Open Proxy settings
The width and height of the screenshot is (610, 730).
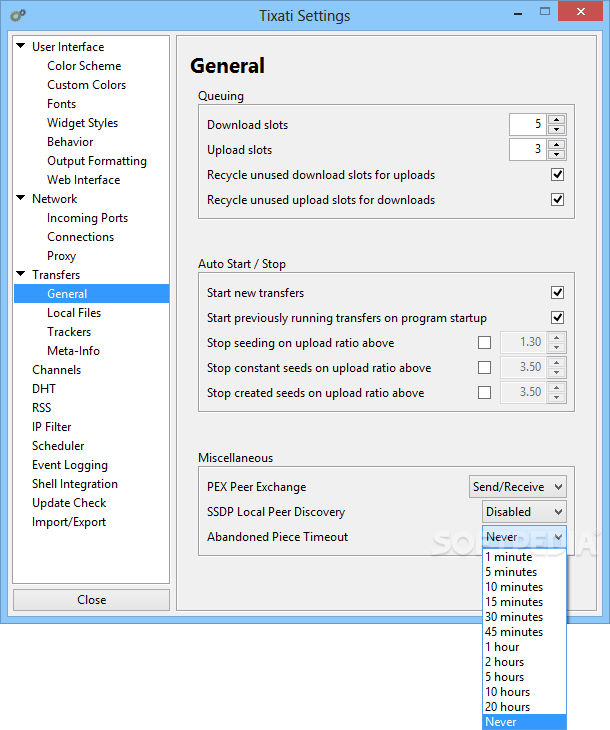[x=61, y=256]
